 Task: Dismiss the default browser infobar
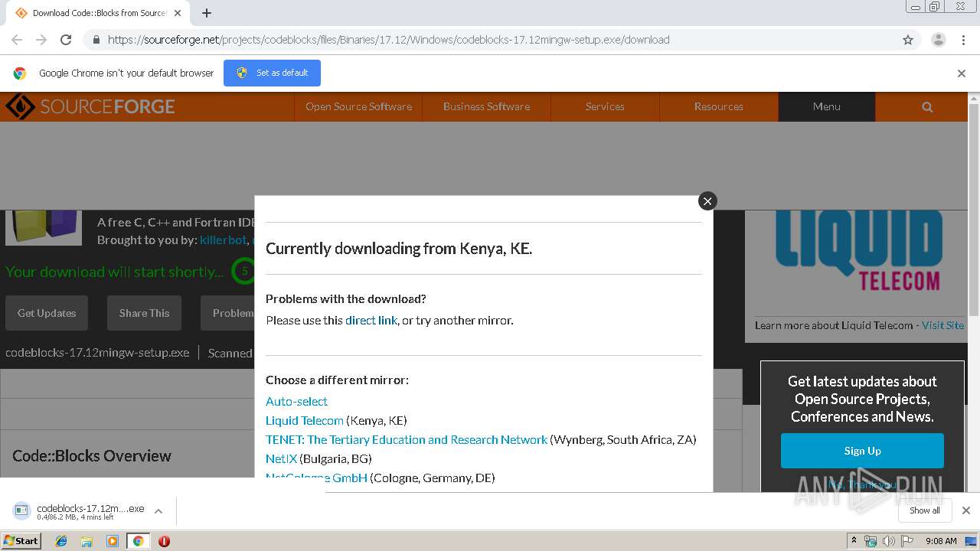962,73
